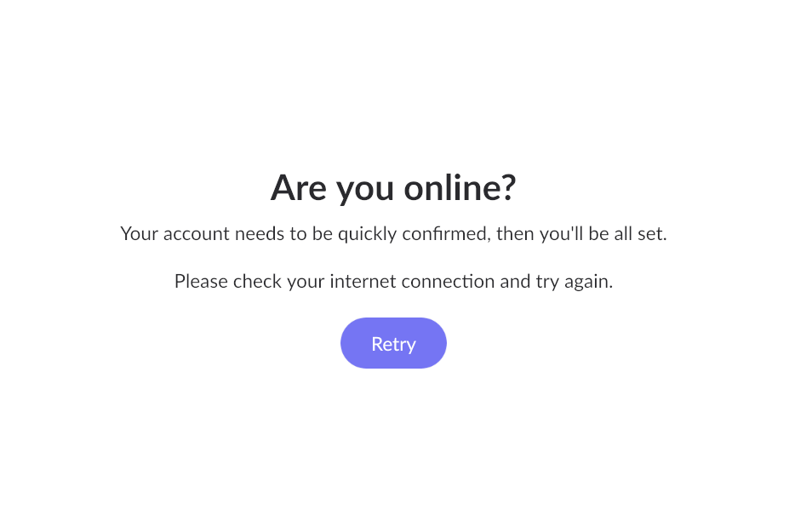This screenshot has height=515, width=812.
Task: Click the word "online?" in the heading
Action: pyautogui.click(x=460, y=187)
